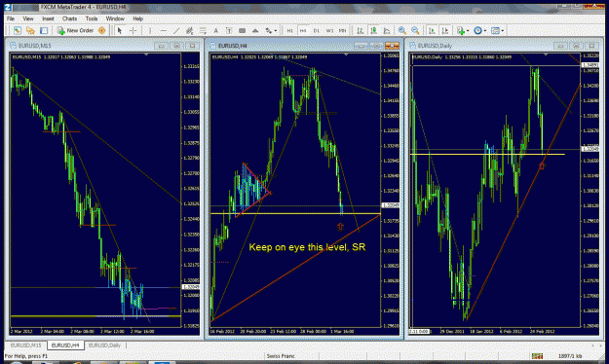
Task: Open the Help menu
Action: [138, 18]
